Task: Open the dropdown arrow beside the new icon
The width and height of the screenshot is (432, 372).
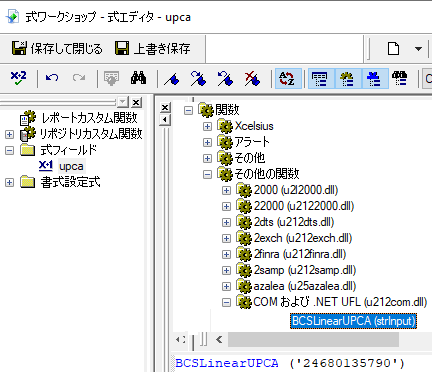Action: point(418,49)
